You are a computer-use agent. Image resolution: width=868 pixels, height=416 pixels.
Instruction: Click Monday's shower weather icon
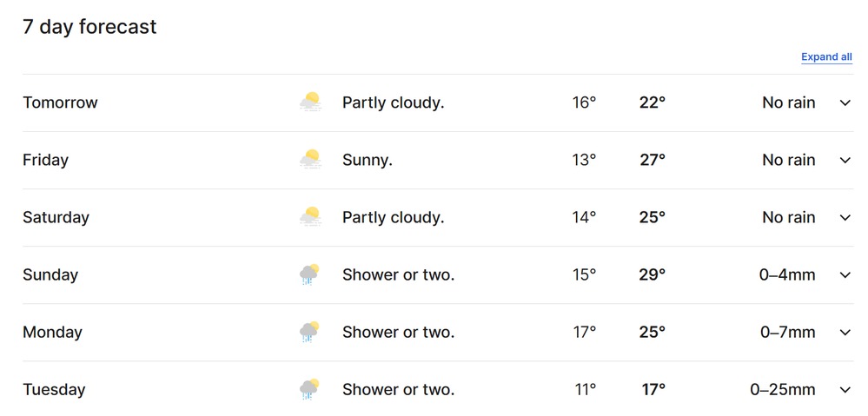309,332
